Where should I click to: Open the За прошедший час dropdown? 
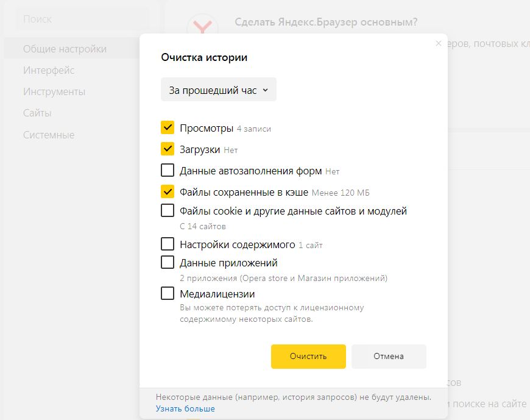pyautogui.click(x=219, y=90)
